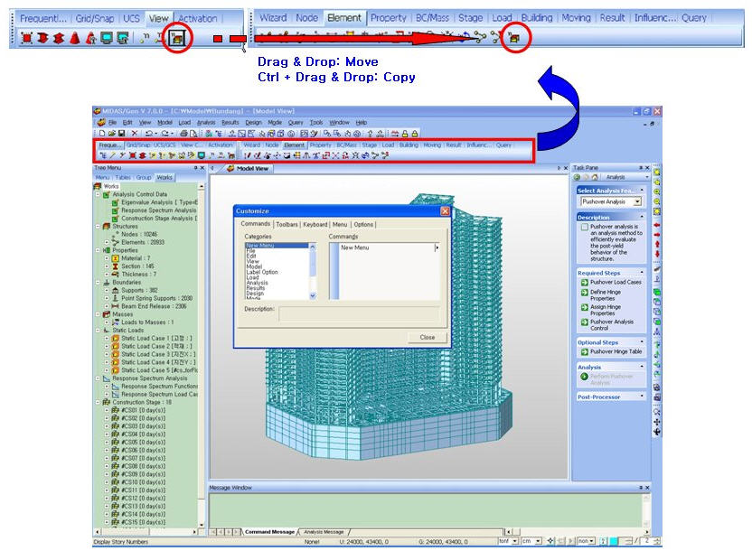Collapse the Construction Stage tree node
The width and height of the screenshot is (752, 560).
point(99,402)
